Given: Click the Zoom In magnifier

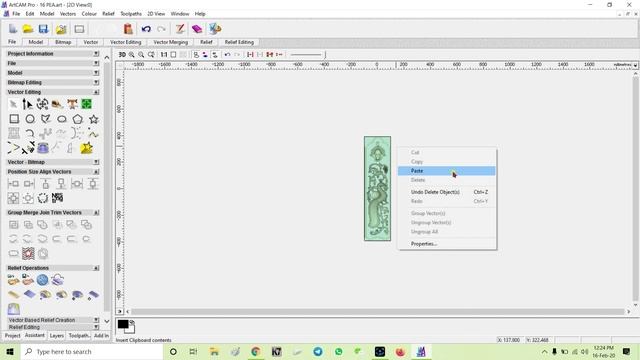Looking at the screenshot, I should point(131,54).
